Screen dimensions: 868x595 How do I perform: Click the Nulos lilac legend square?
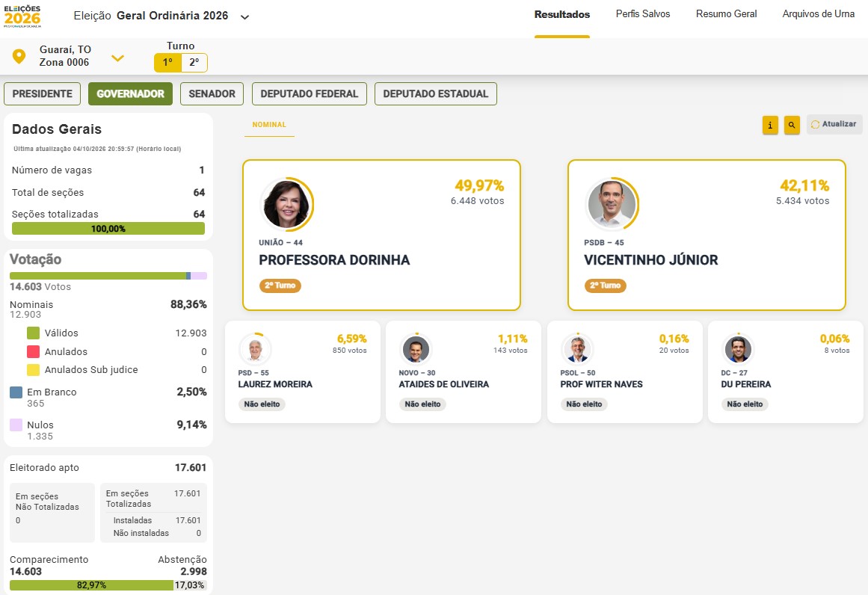16,425
